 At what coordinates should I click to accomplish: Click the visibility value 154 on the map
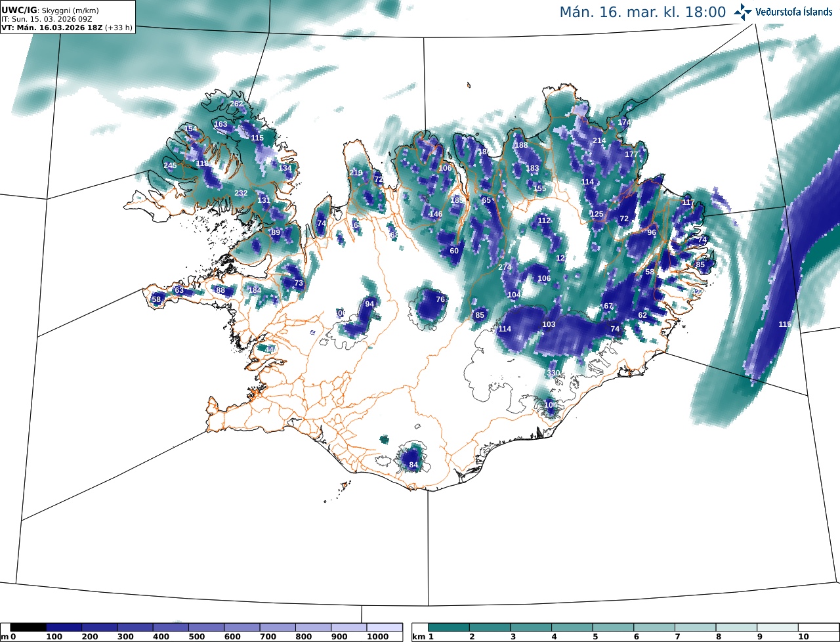click(x=191, y=129)
